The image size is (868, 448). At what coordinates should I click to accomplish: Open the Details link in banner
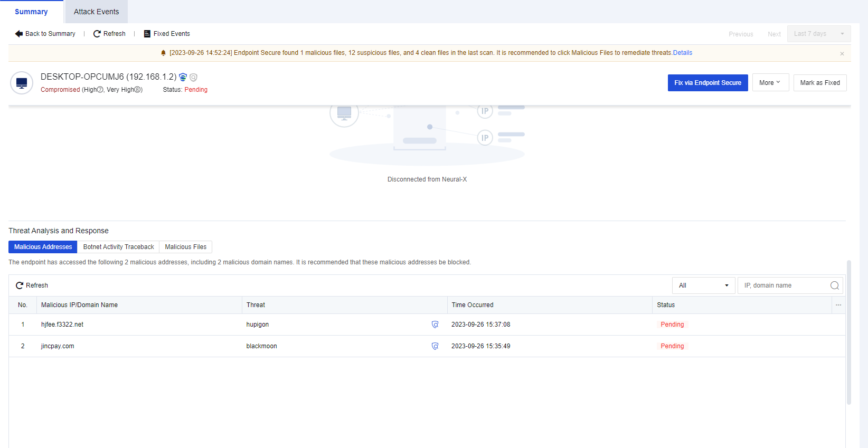[x=683, y=53]
